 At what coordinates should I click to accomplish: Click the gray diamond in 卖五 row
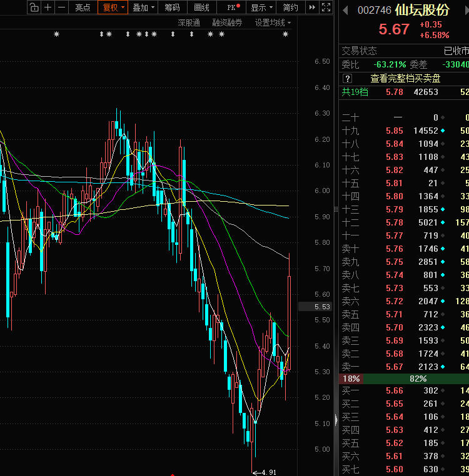click(x=443, y=314)
